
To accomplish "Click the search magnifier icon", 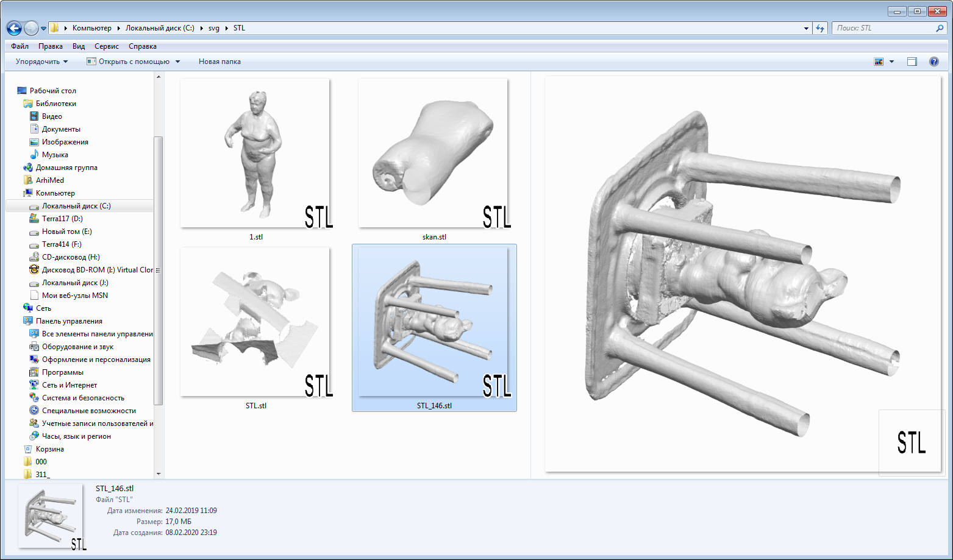I will point(940,28).
